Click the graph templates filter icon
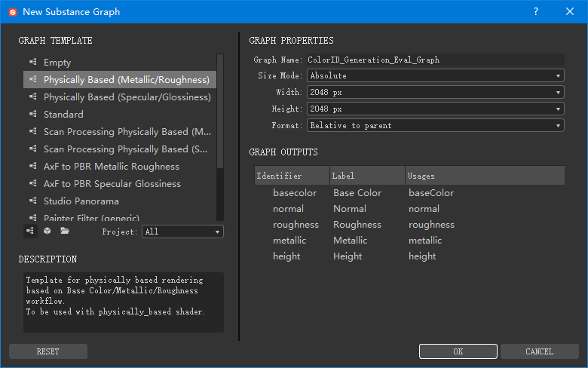588x368 pixels. tap(31, 232)
